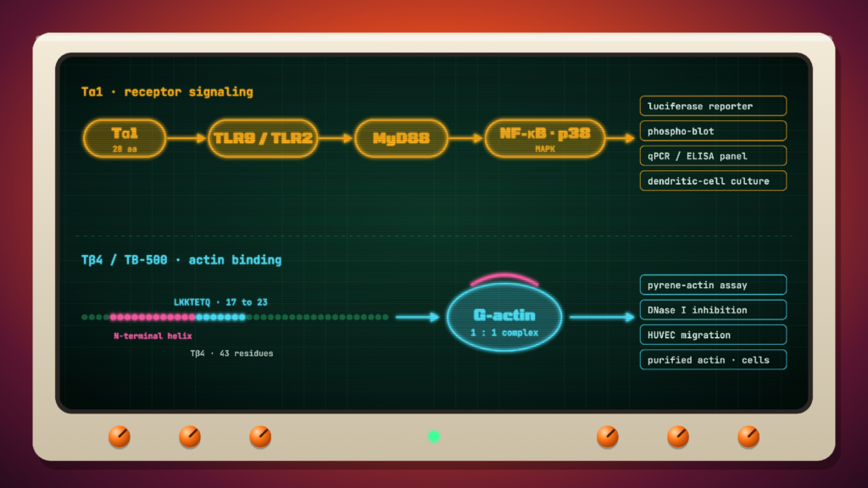Select the 'N-terminal helix' label
Screen dimensions: 868x488
(153, 335)
